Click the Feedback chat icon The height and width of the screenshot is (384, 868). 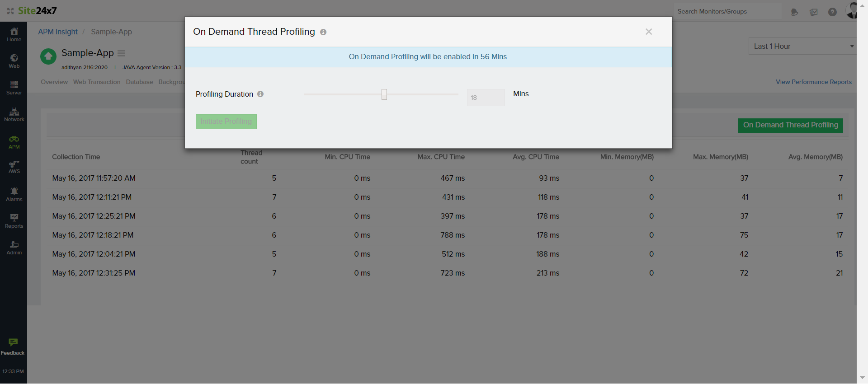[13, 343]
